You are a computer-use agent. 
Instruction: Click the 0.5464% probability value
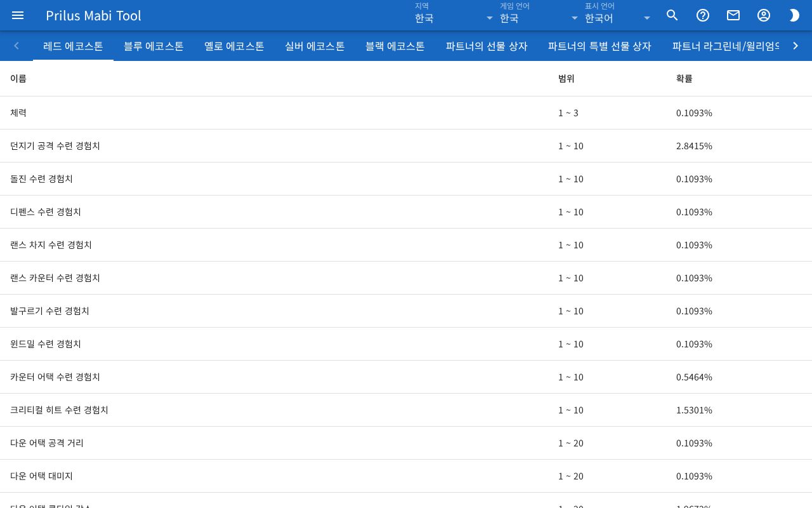(694, 377)
